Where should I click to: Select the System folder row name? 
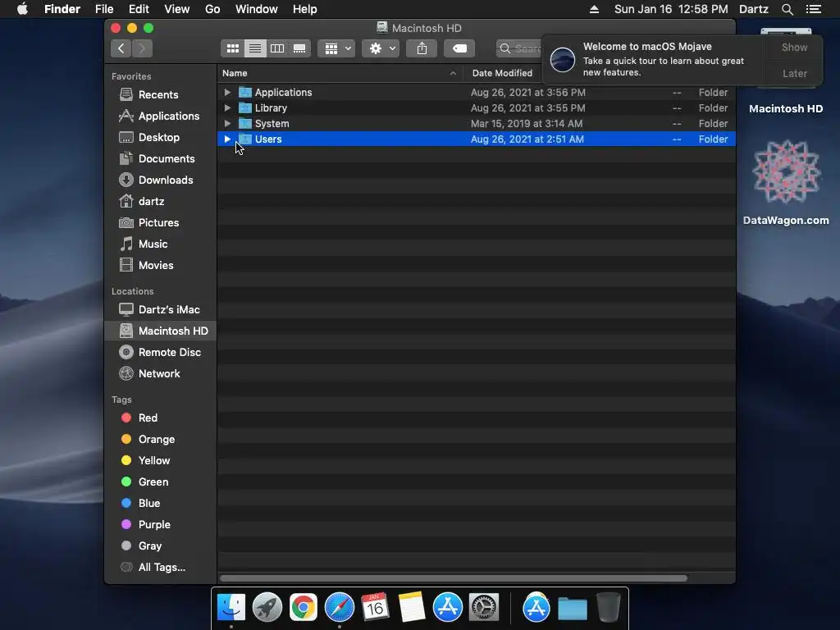[272, 123]
